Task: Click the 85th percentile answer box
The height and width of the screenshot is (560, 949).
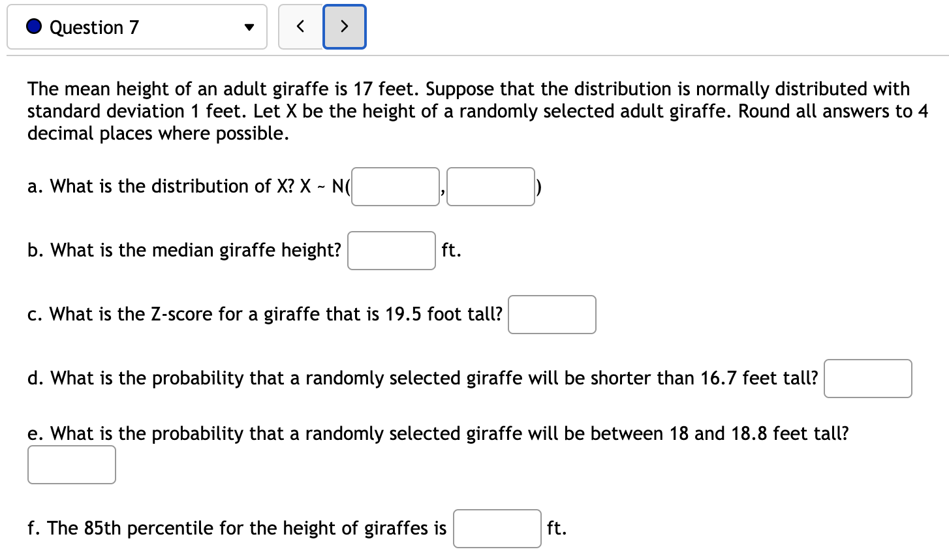Action: tap(497, 529)
